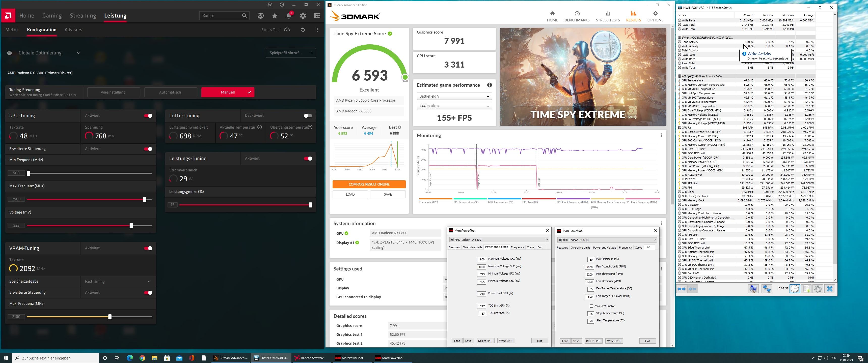Click HWiNFO expand columns arrows button
868x363 pixels.
click(681, 289)
